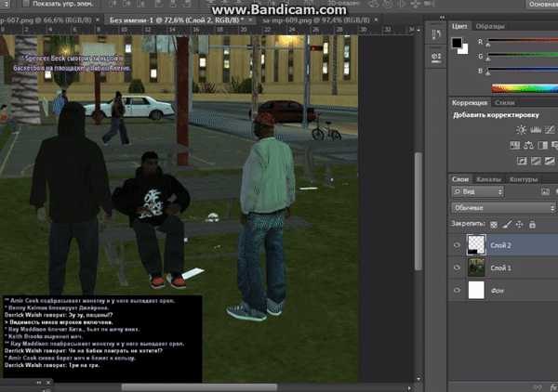This screenshot has width=558, height=392.
Task: Select the Коррекция adjustments tab
Action: click(470, 103)
